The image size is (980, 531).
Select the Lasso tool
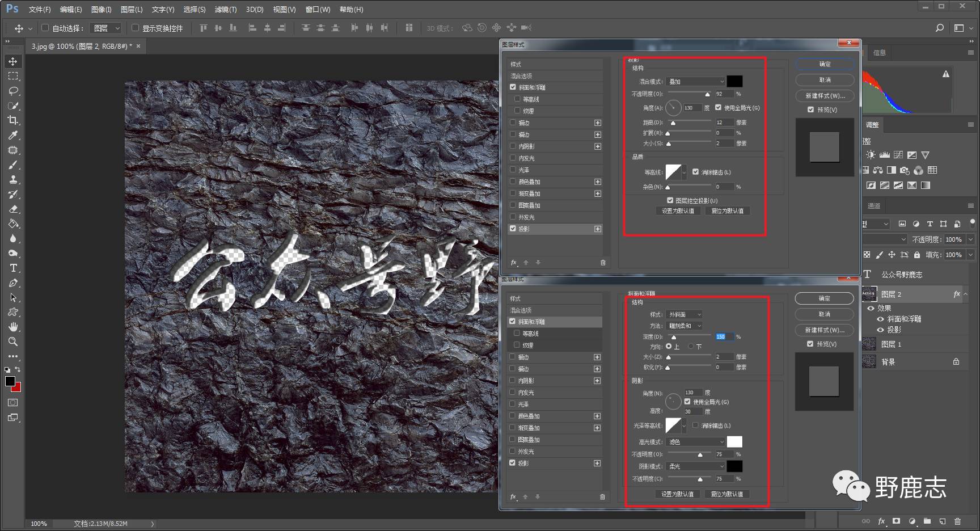pos(13,91)
